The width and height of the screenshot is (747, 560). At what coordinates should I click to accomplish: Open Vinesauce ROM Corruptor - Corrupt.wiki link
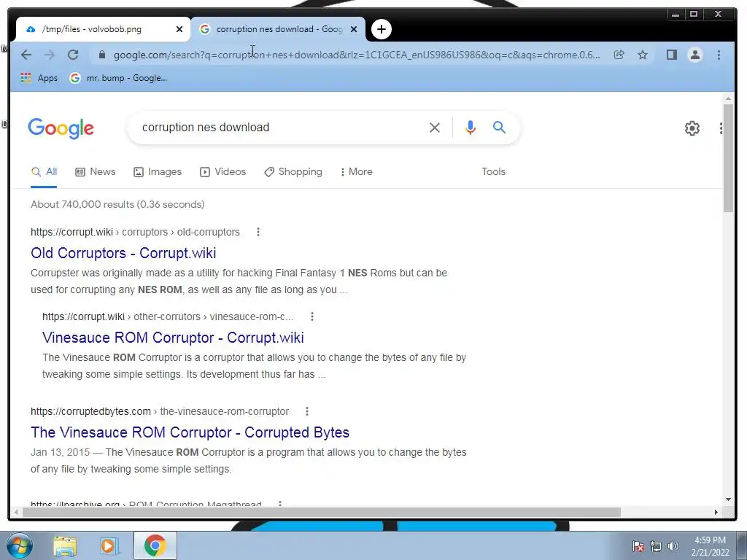(x=173, y=338)
